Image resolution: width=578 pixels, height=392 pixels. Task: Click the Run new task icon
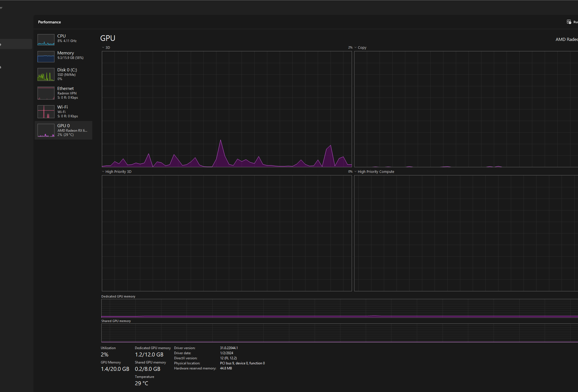coord(569,22)
